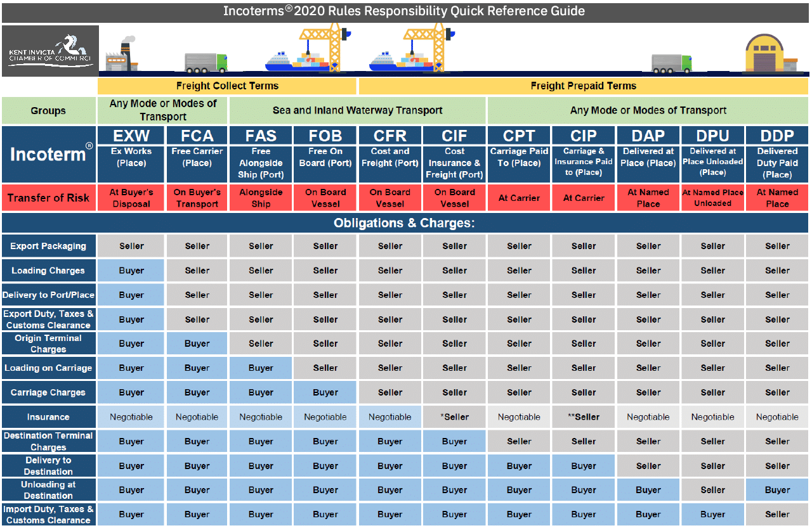The height and width of the screenshot is (528, 812).
Task: Click DPU Import Duty 'Buyer' cell
Action: (712, 515)
